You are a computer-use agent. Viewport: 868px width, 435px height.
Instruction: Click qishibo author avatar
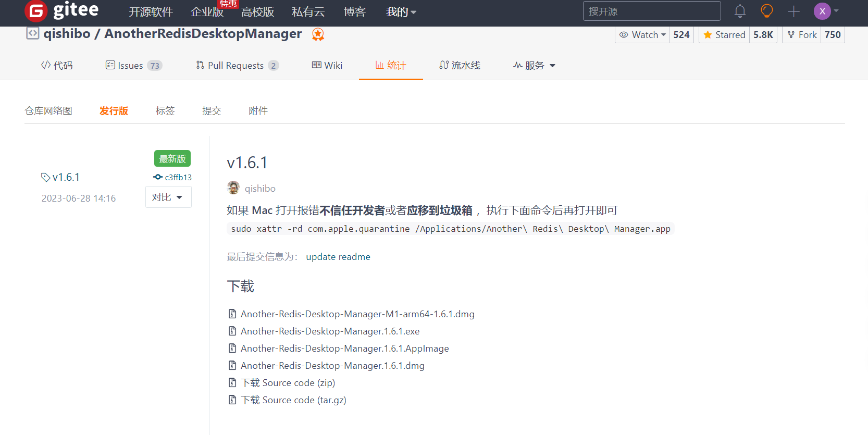[x=233, y=188]
